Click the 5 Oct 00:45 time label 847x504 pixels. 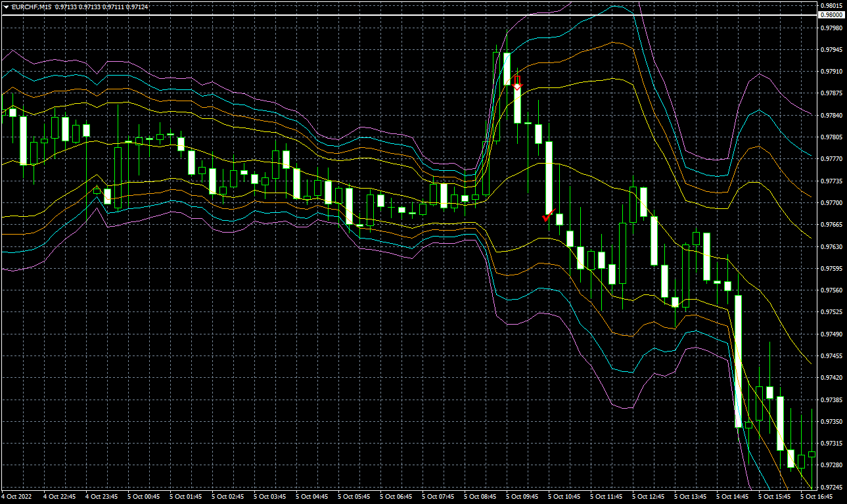pyautogui.click(x=143, y=497)
